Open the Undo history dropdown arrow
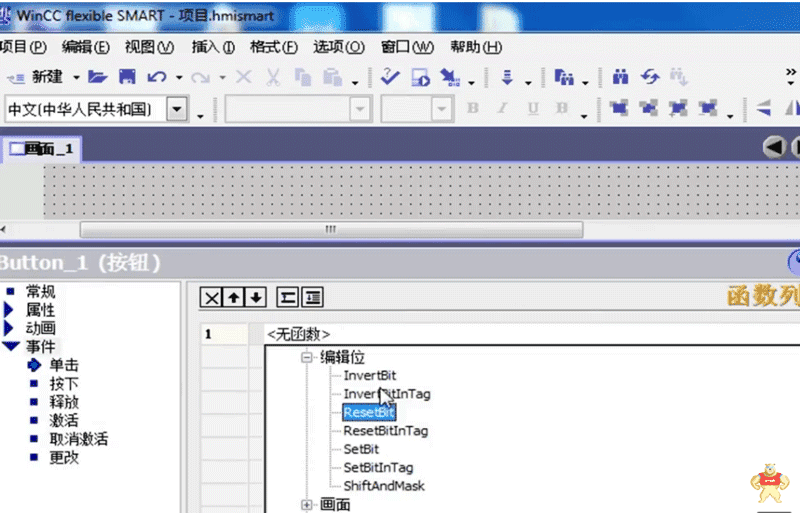The width and height of the screenshot is (800, 513). point(179,78)
